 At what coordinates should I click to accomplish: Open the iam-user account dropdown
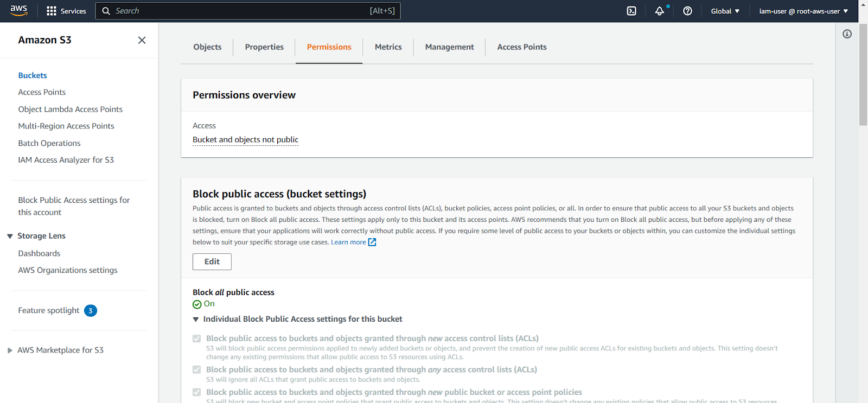tap(803, 11)
